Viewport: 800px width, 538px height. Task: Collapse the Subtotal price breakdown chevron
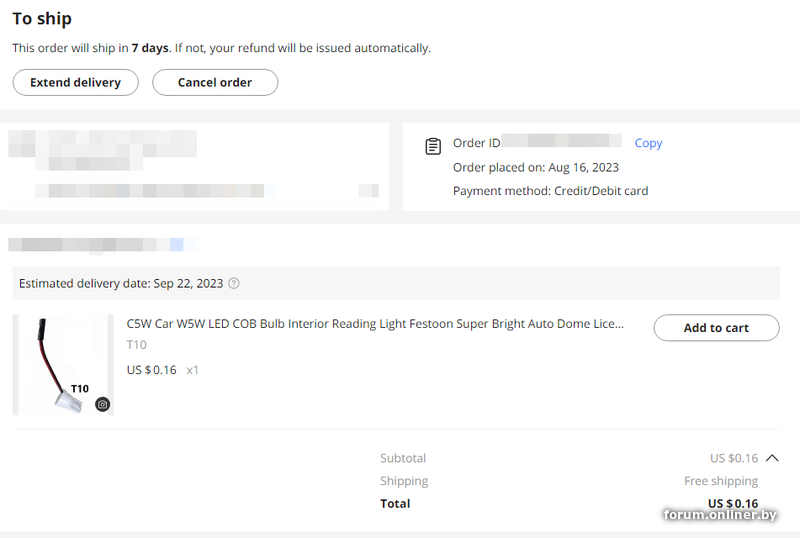[771, 458]
